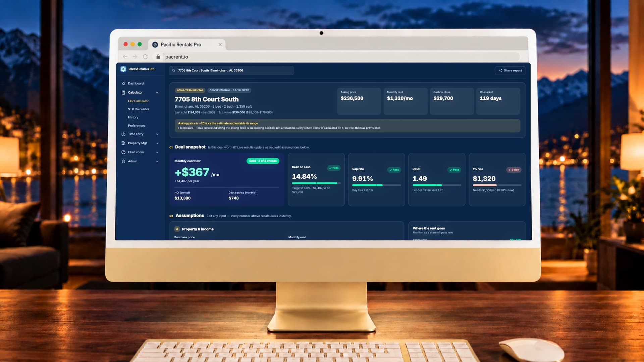The height and width of the screenshot is (362, 644).
Task: Click the Time Entry clock icon
Action: (123, 134)
